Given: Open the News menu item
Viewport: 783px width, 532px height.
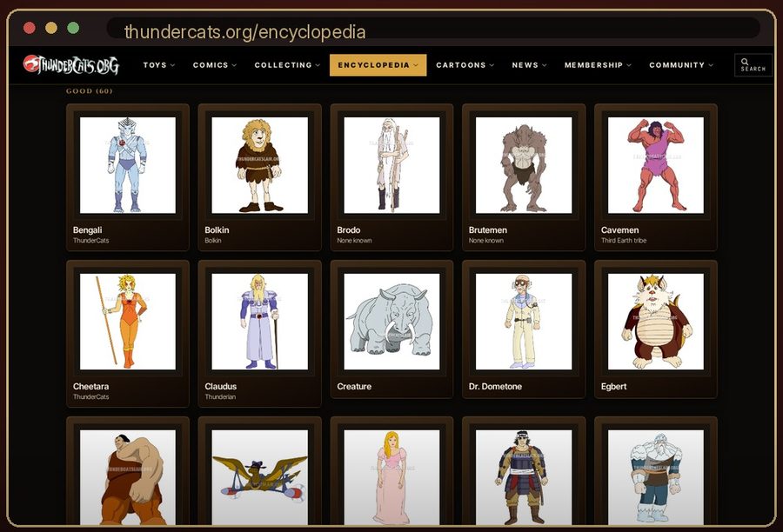Looking at the screenshot, I should click(525, 65).
